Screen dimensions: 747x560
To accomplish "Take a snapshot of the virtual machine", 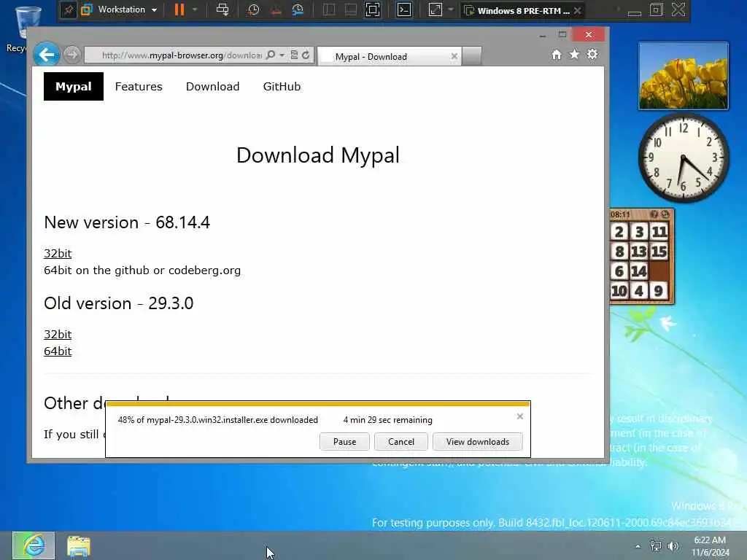I will (x=253, y=9).
